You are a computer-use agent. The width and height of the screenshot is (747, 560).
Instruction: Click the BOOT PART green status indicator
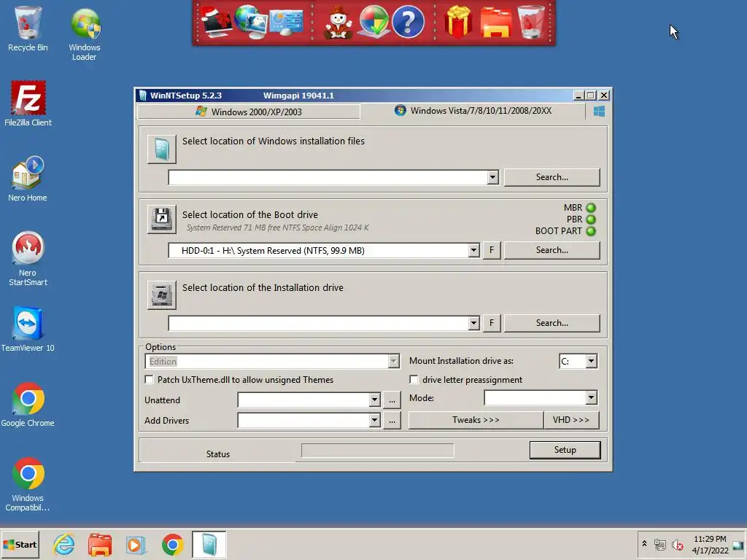point(591,231)
